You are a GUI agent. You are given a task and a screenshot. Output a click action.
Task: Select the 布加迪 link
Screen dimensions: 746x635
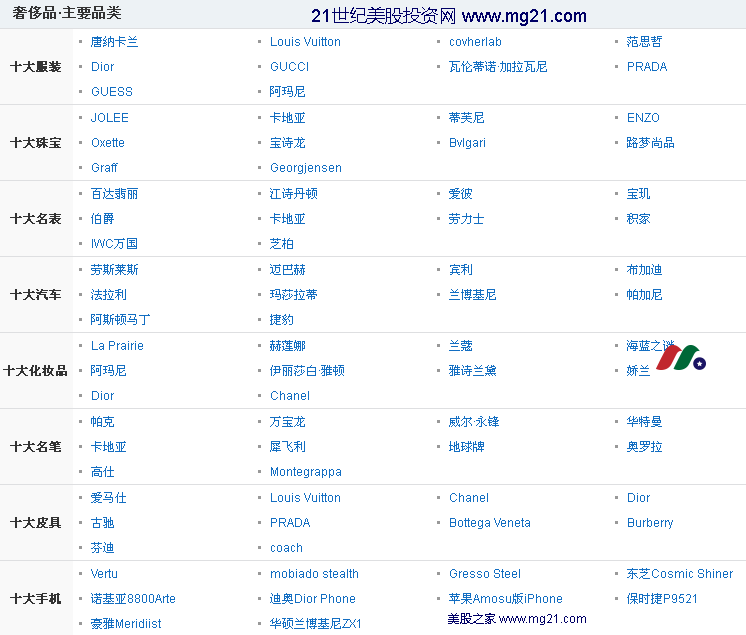644,270
